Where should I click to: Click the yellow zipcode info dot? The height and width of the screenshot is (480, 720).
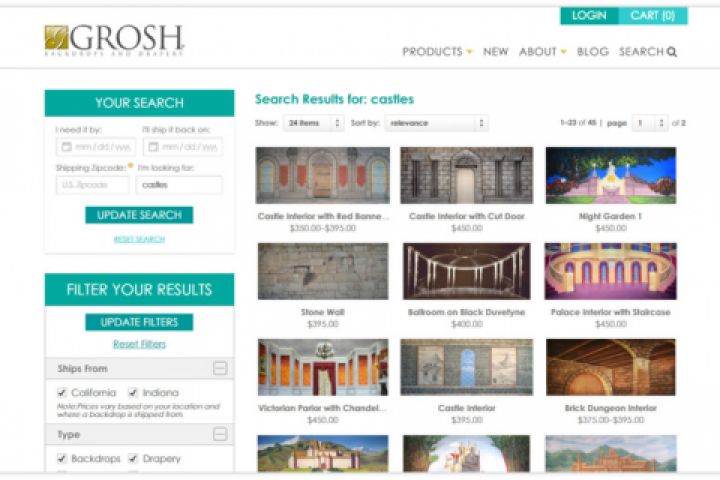click(130, 165)
